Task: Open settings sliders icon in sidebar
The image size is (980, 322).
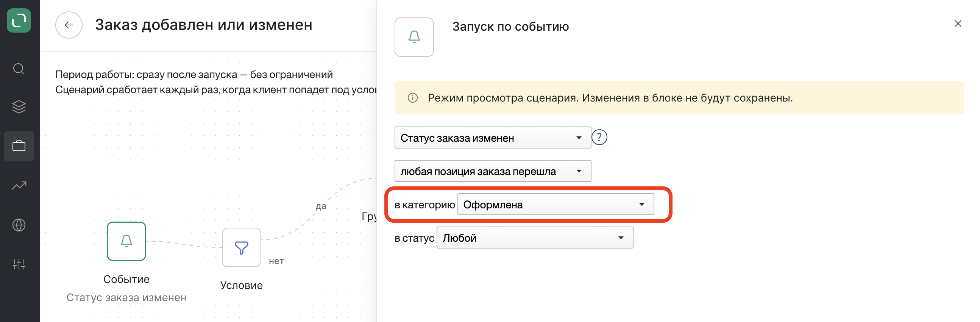Action: tap(19, 264)
